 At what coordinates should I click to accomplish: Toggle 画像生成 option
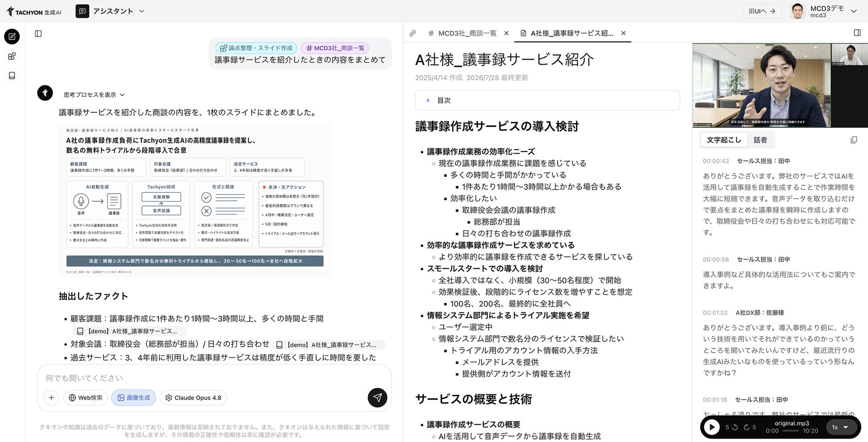(x=134, y=397)
